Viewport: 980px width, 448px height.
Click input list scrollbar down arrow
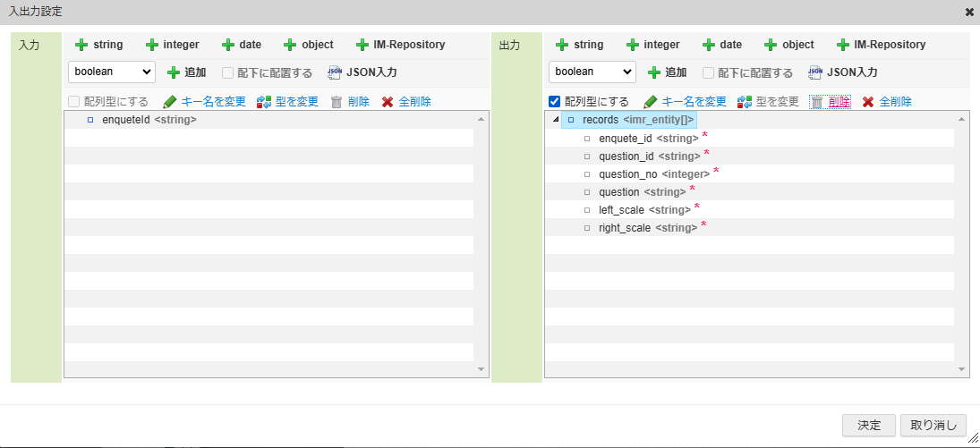(481, 370)
